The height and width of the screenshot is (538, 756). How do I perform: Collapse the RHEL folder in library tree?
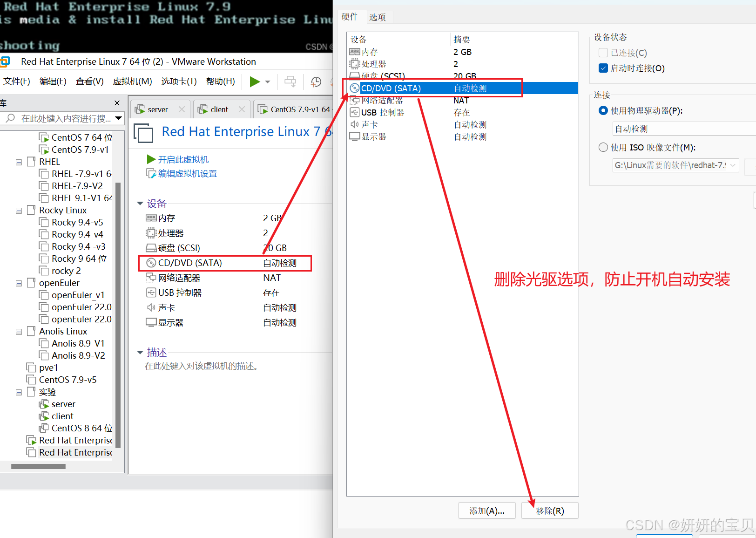pos(19,162)
